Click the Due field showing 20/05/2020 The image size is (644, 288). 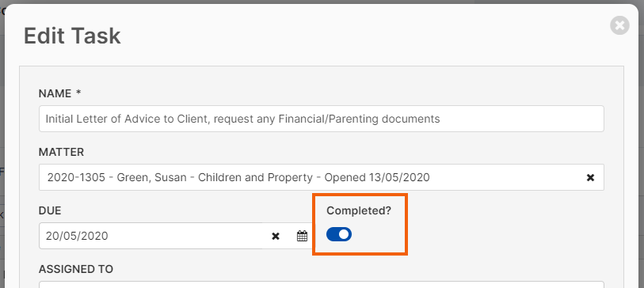[154, 236]
